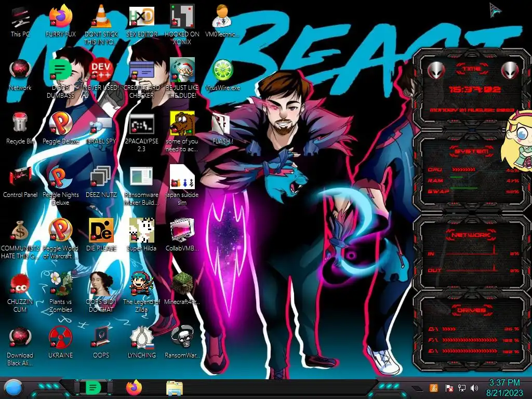Open the Network desktop icon

pyautogui.click(x=20, y=75)
